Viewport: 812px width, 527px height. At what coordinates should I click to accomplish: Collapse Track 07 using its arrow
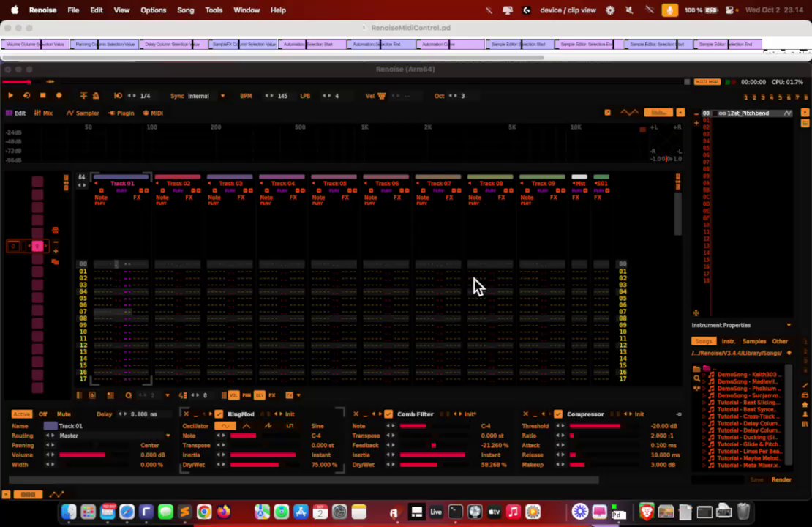[x=418, y=183]
